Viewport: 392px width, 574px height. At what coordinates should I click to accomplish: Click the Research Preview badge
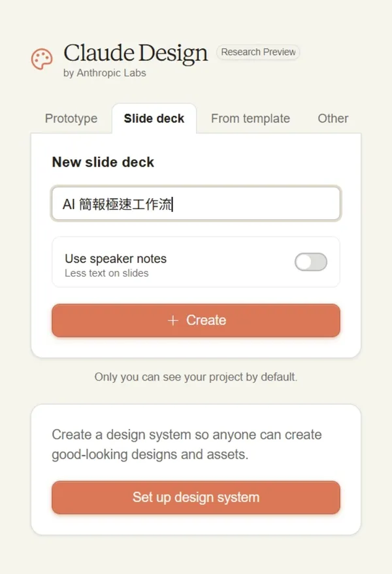[258, 52]
